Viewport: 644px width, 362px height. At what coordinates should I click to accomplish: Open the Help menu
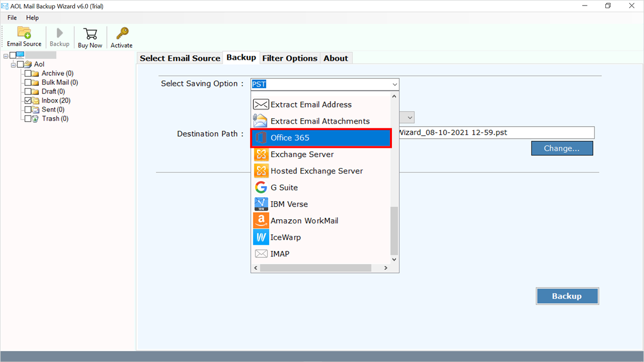coord(32,18)
